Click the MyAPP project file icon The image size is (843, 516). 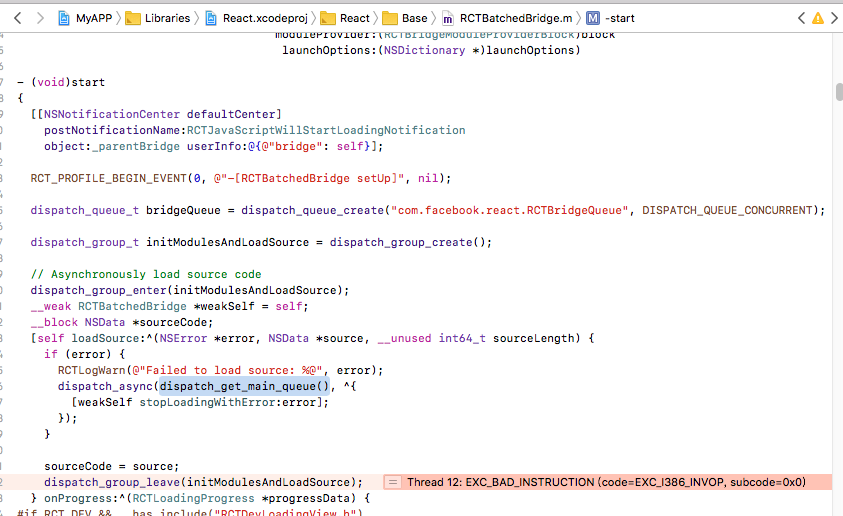tap(63, 18)
